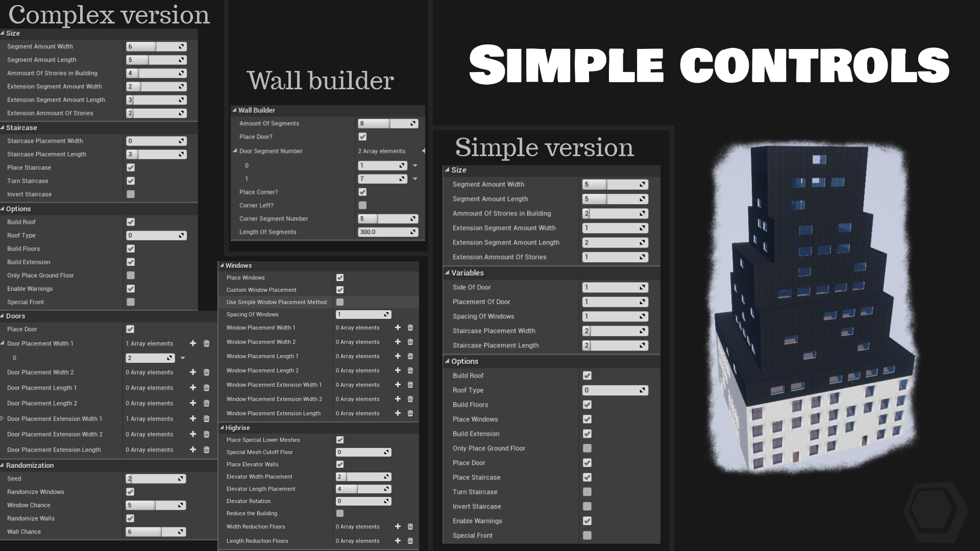Click the remove icon for Window Placement Extension Width 1
The width and height of the screenshot is (980, 551).
(410, 384)
